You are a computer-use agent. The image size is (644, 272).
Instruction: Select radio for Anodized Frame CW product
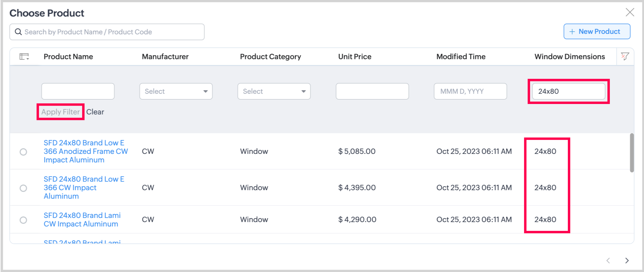click(x=23, y=152)
